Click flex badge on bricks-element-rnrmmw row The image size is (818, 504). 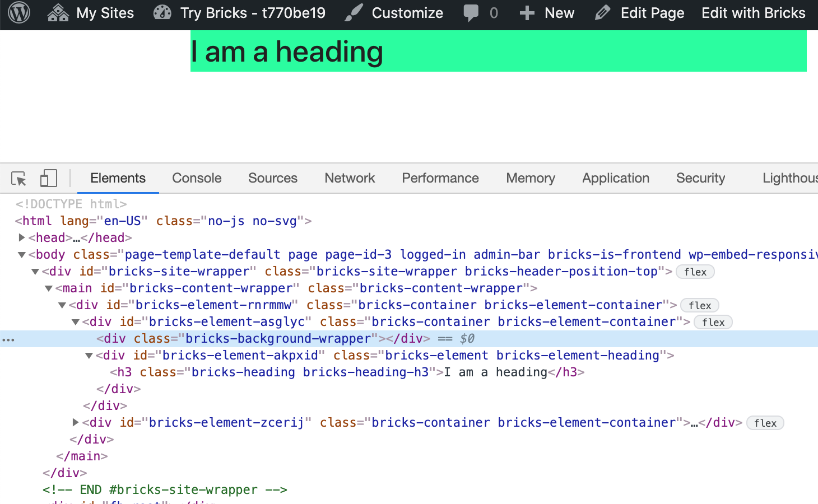700,305
